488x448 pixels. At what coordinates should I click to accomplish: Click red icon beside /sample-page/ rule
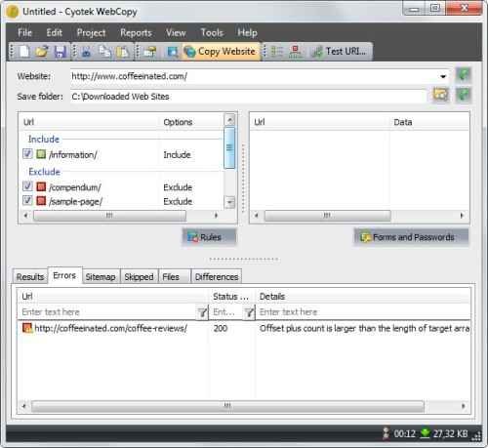pos(41,201)
